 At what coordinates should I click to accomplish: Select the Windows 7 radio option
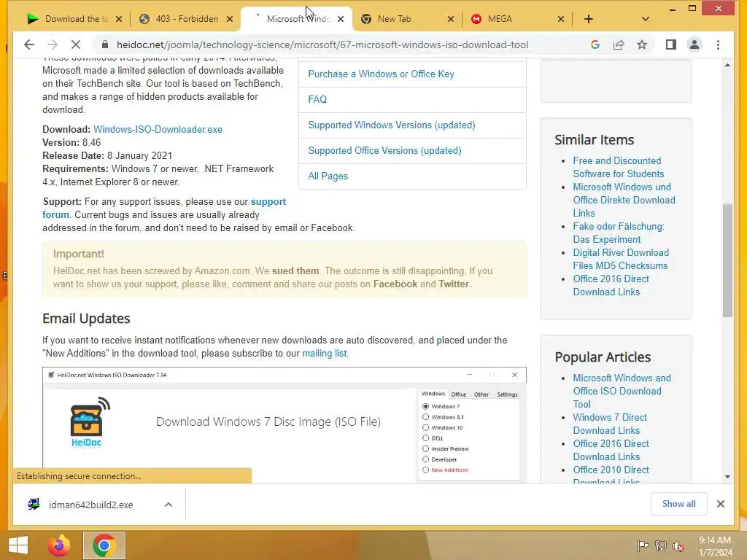coord(425,407)
